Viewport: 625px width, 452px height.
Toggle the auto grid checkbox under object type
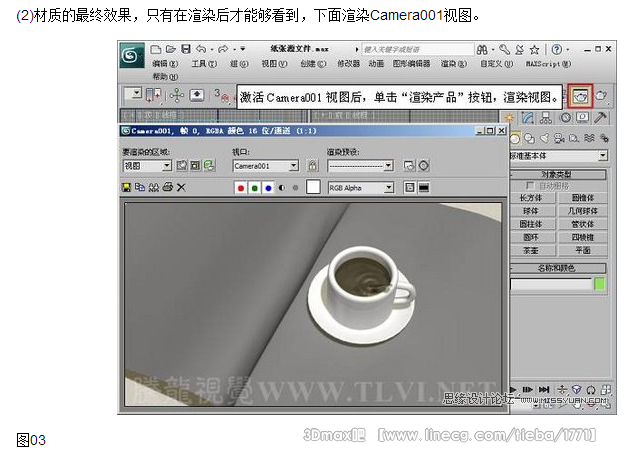click(530, 185)
